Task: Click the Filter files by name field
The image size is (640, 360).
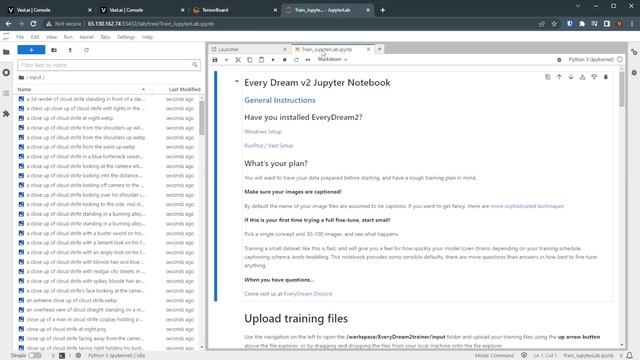Action: click(x=109, y=65)
